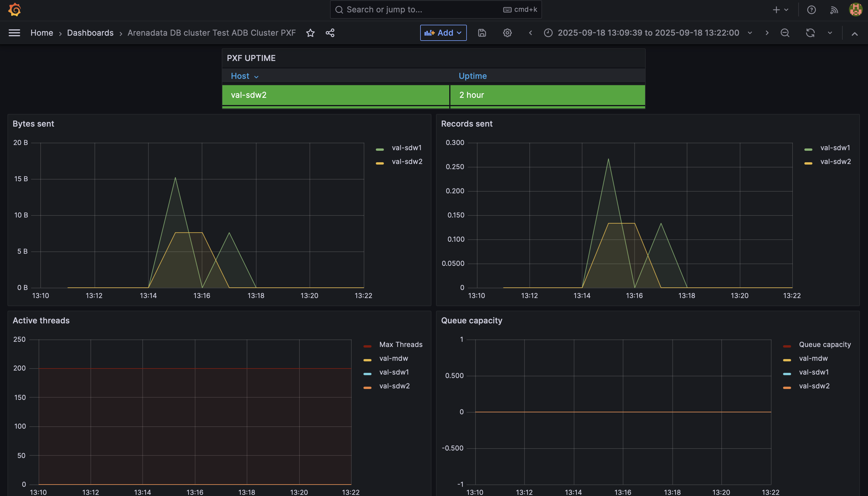
Task: Click the share dashboard icon
Action: coord(330,33)
